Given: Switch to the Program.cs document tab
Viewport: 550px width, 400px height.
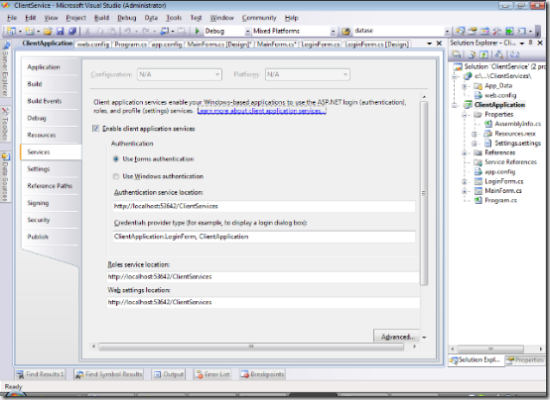Looking at the screenshot, I should pyautogui.click(x=130, y=44).
